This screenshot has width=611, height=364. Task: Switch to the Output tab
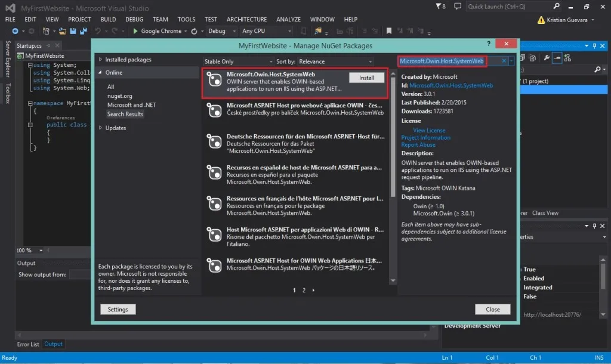pyautogui.click(x=53, y=344)
